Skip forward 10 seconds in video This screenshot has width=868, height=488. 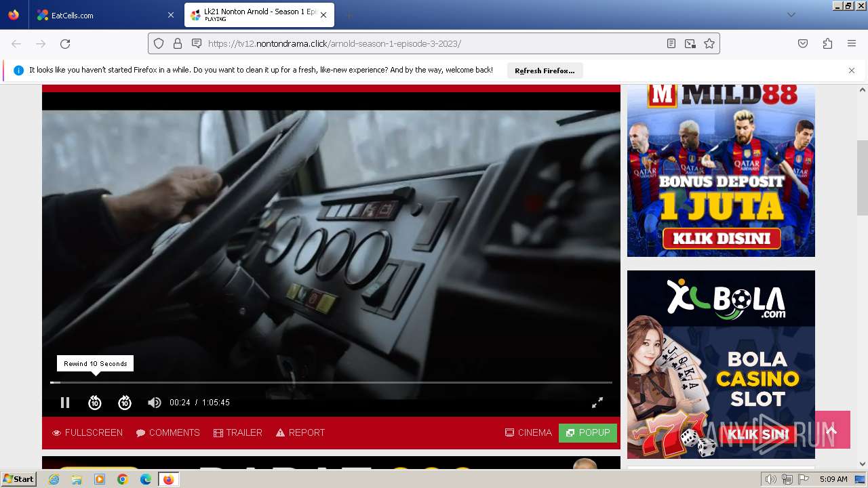[x=125, y=403]
